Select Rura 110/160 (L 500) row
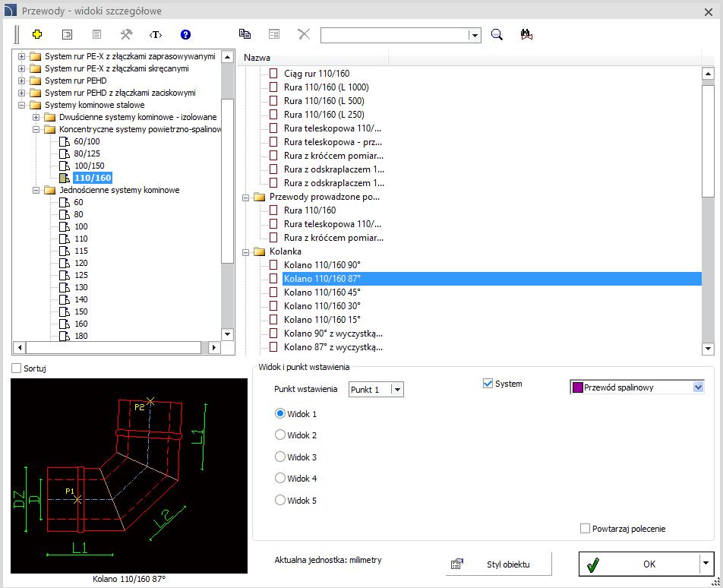This screenshot has width=723, height=588. [x=324, y=100]
